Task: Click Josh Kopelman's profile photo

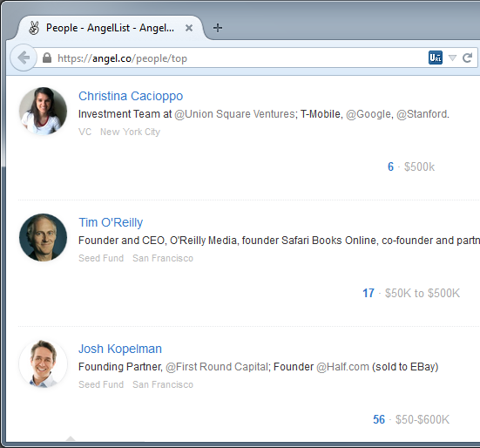Action: pos(43,363)
